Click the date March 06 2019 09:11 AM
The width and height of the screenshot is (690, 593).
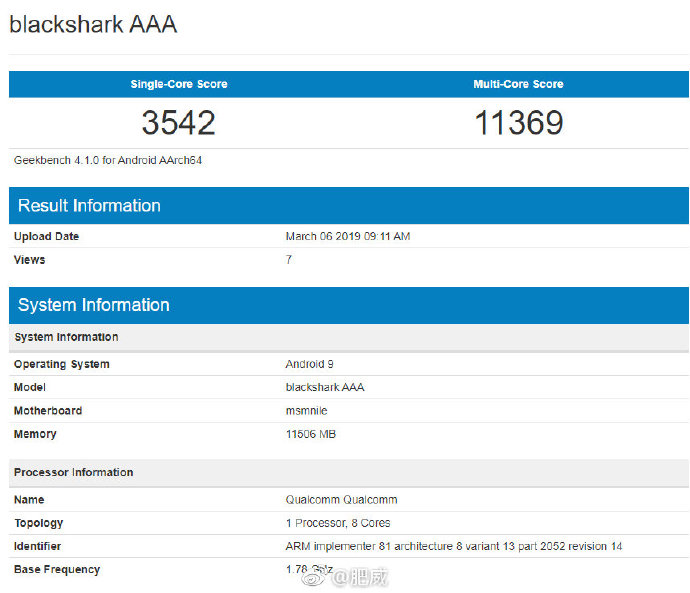pos(348,236)
